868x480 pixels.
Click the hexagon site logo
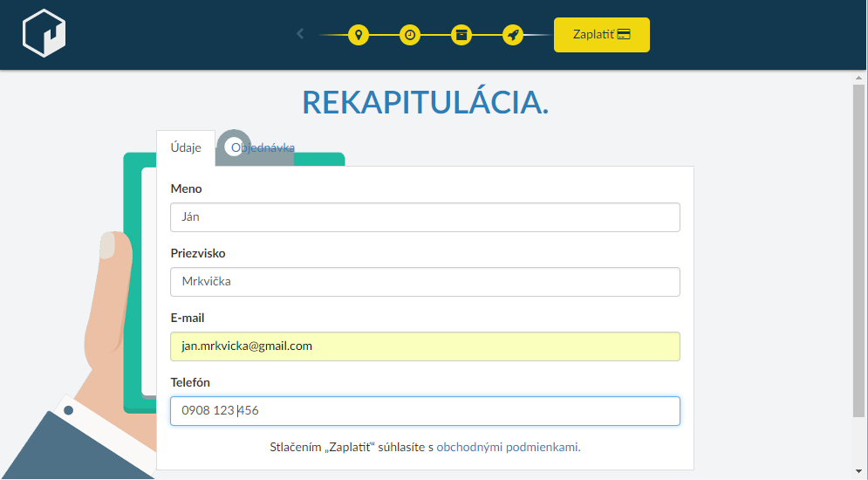click(44, 34)
